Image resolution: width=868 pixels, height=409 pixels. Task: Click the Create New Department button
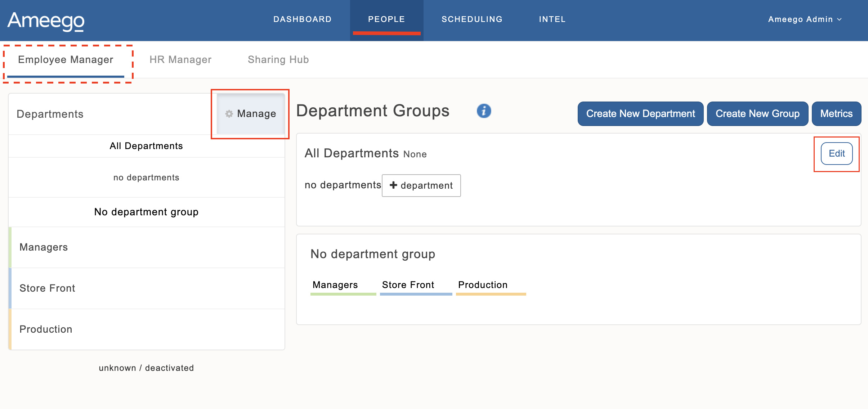(640, 113)
